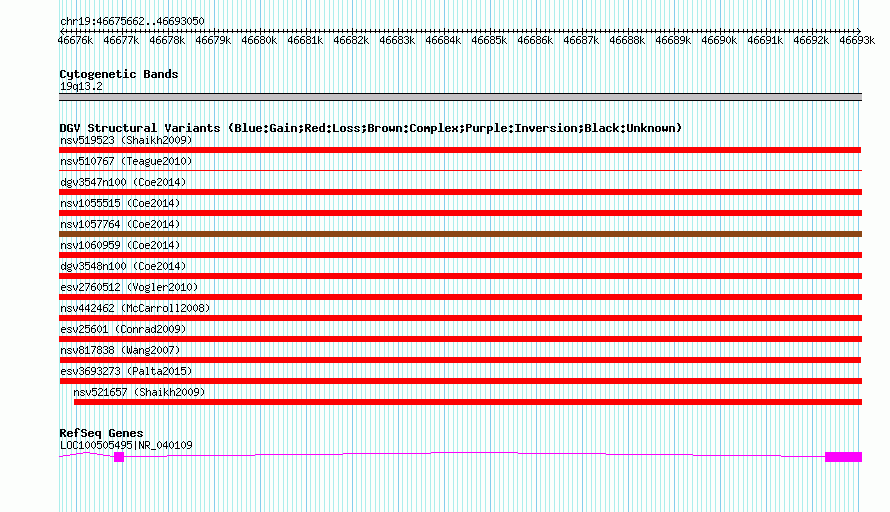Click the nsv817838 (Wang2007) label
Screen dimensions: 890x512
click(x=120, y=350)
